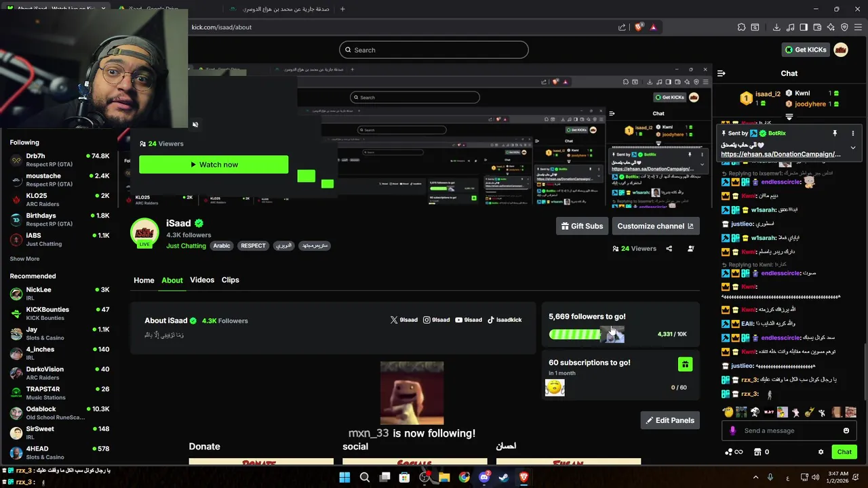Collapse the chat panel arrow icon
The height and width of the screenshot is (488, 868).
[x=722, y=73]
